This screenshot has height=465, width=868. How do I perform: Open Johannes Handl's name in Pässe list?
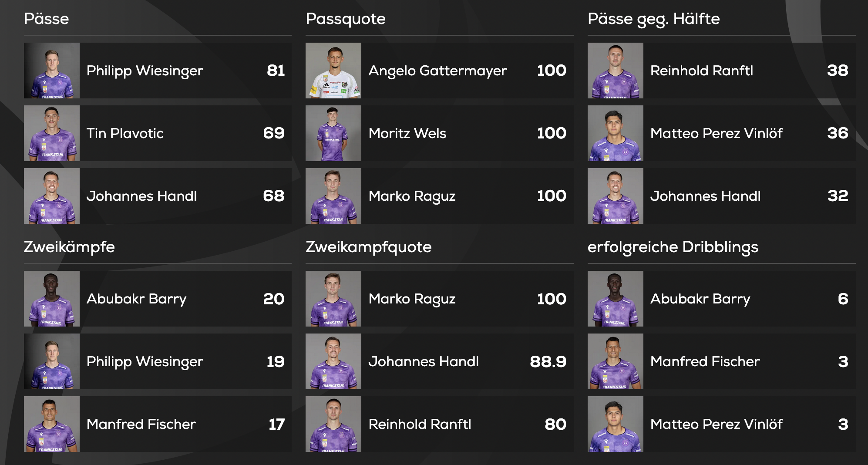pos(141,196)
